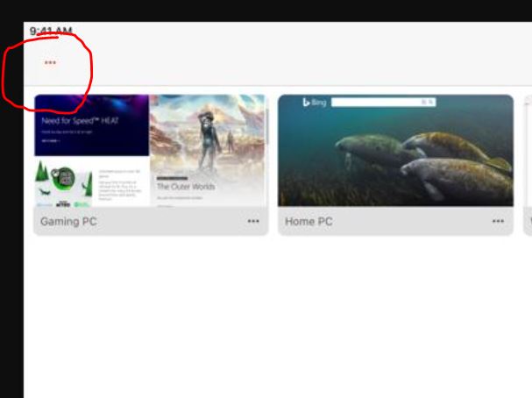Tap the 9:41 AM status bar clock

51,31
